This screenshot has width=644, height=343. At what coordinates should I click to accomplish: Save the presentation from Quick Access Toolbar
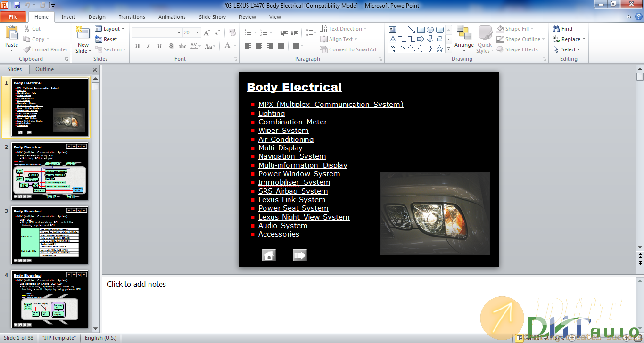(x=17, y=5)
